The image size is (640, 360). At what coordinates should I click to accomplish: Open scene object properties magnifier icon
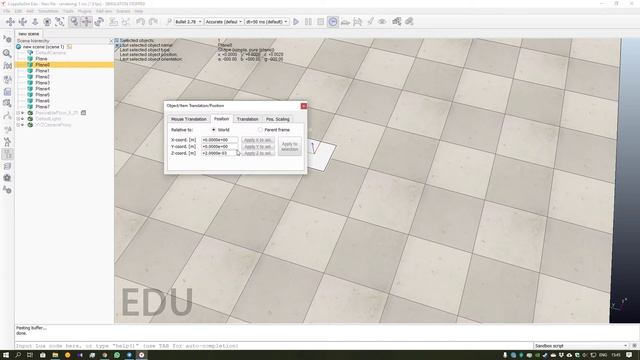[x=7, y=53]
